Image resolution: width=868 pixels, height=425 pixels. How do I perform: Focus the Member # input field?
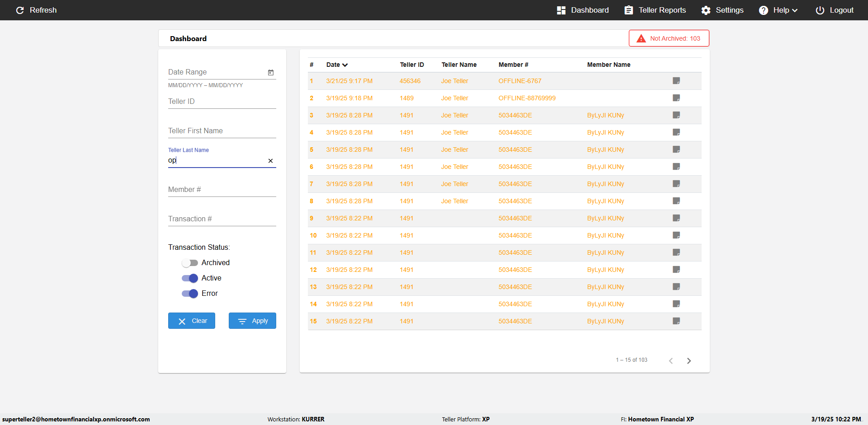(222, 190)
